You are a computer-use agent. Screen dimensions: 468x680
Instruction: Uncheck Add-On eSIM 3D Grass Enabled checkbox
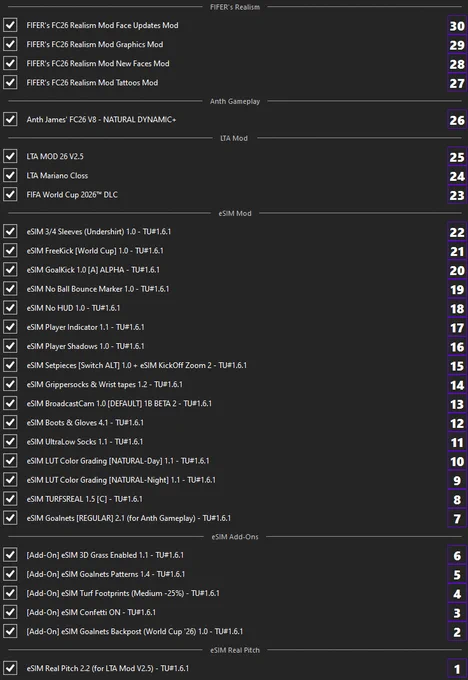coord(10,555)
